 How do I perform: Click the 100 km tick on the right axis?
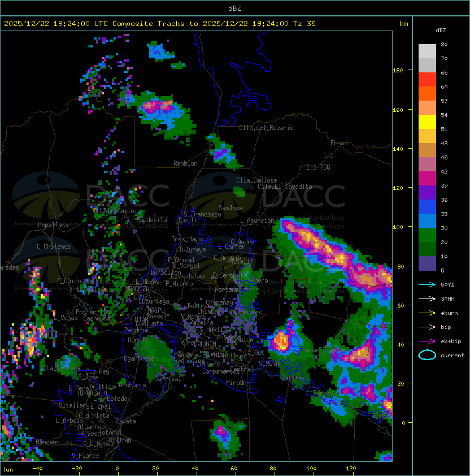click(x=398, y=227)
